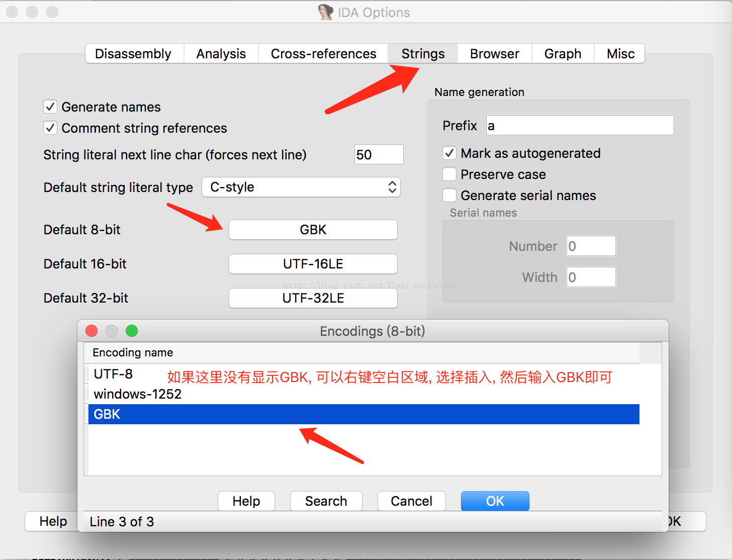Toggle the Generate names checkbox
Screen dimensions: 732x560
click(x=50, y=107)
